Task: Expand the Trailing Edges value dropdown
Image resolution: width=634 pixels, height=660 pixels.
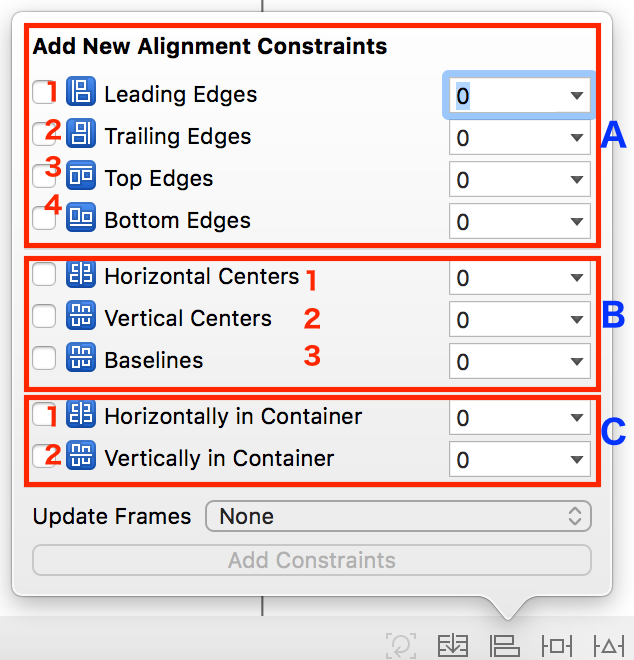Action: click(x=576, y=137)
